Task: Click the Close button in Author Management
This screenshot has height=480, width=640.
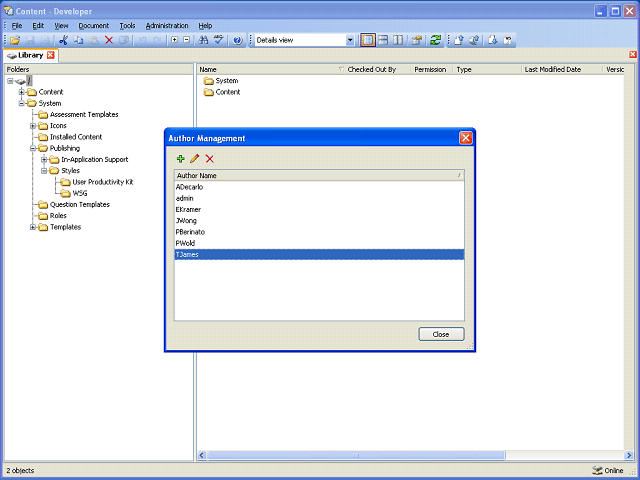Action: point(441,334)
